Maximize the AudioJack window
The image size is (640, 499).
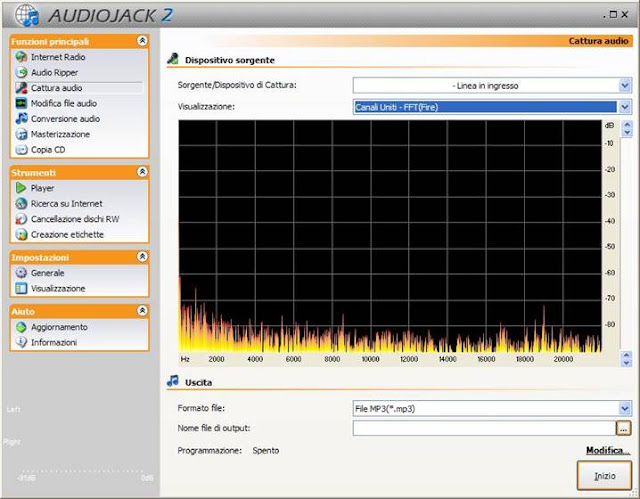coord(613,15)
